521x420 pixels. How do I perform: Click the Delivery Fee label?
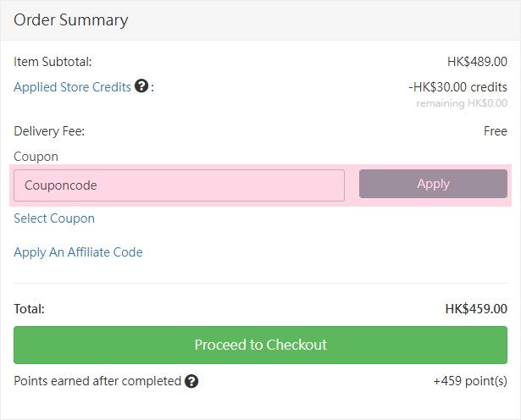pos(49,131)
